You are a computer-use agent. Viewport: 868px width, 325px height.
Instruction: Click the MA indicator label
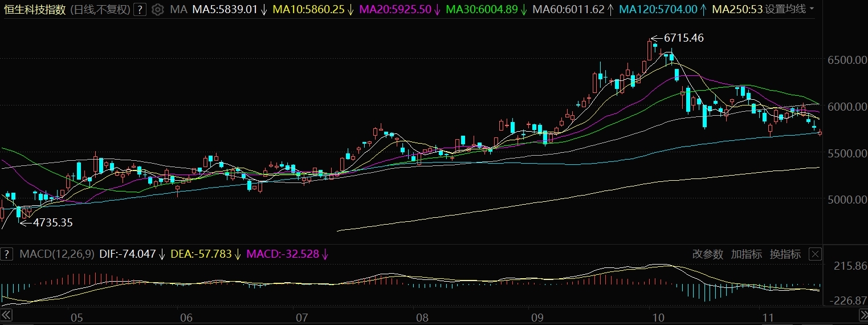coord(179,9)
